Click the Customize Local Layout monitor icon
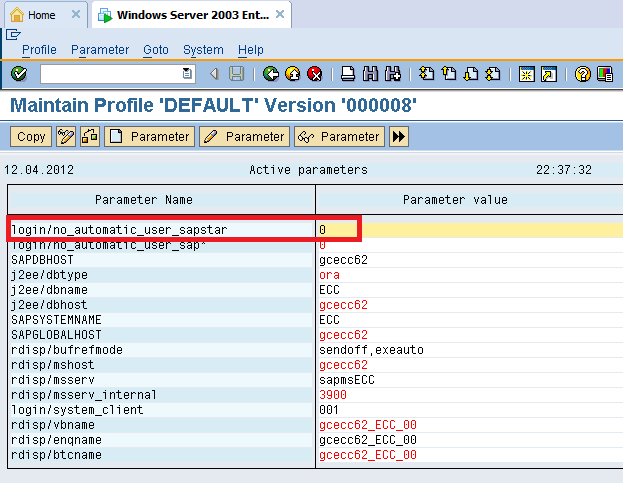The image size is (623, 483). (605, 74)
